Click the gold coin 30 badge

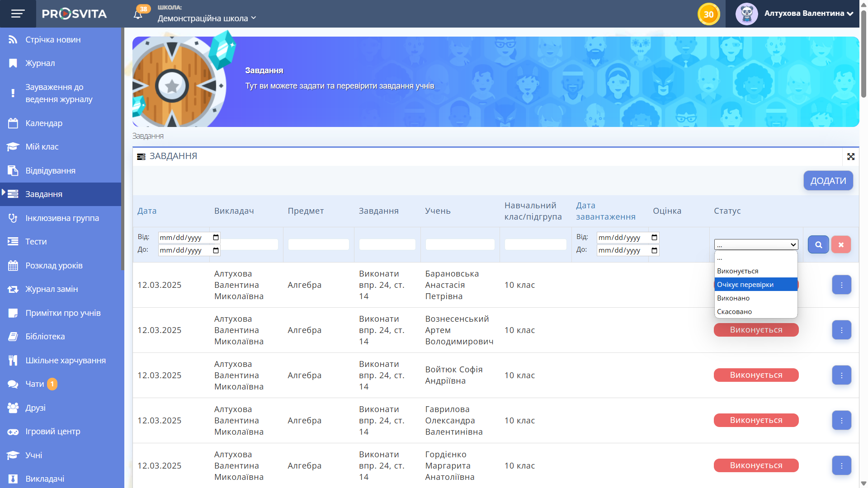[708, 14]
